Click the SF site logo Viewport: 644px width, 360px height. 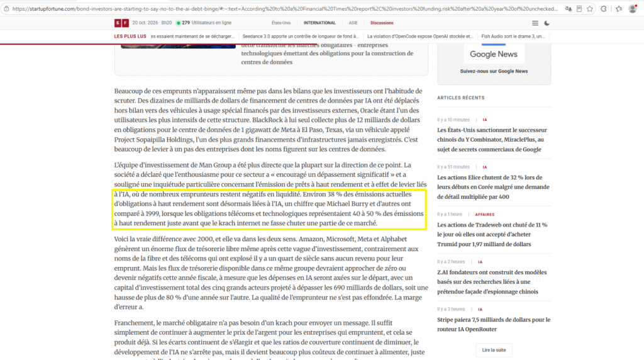(121, 23)
